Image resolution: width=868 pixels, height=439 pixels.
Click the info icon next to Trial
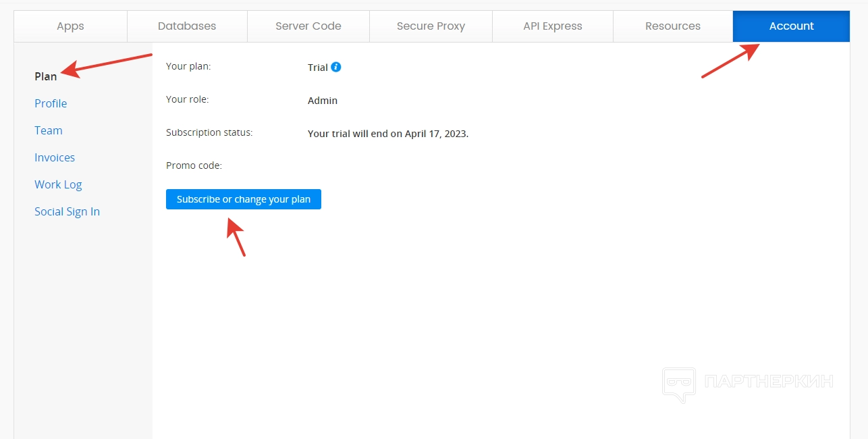point(336,67)
